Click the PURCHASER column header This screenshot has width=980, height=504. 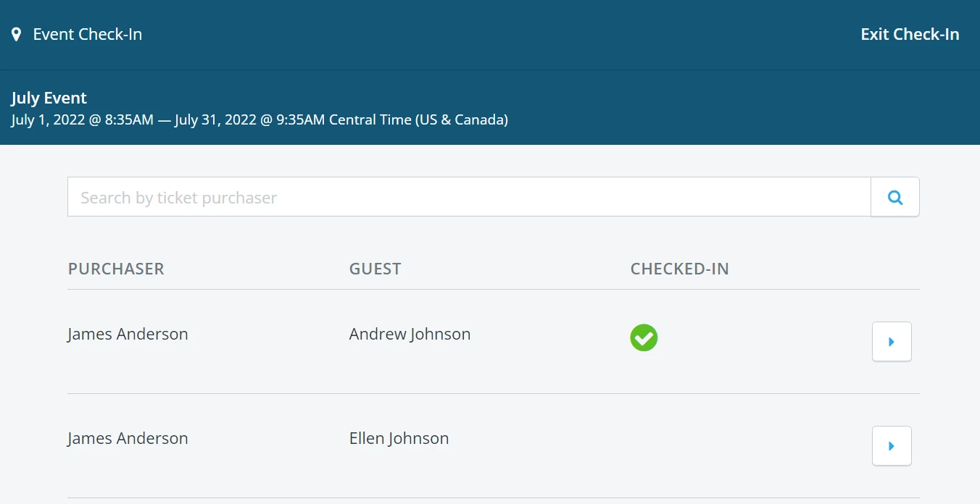(x=115, y=268)
